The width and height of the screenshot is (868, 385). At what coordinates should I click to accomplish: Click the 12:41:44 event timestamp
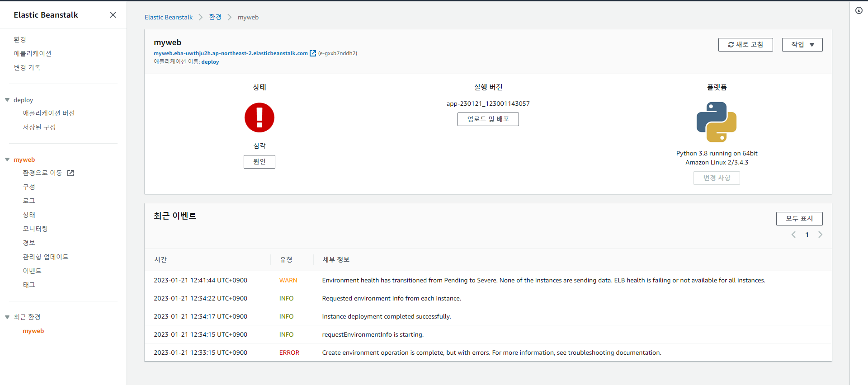201,281
